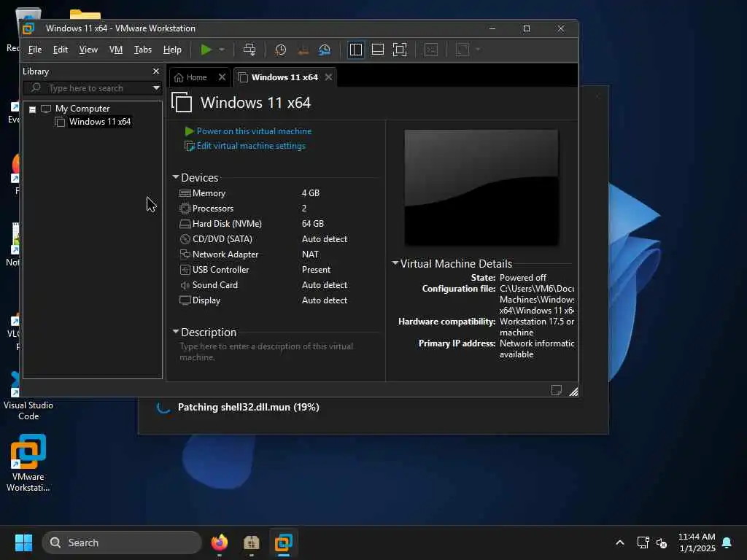Click the Sound Card device icon

(x=185, y=285)
